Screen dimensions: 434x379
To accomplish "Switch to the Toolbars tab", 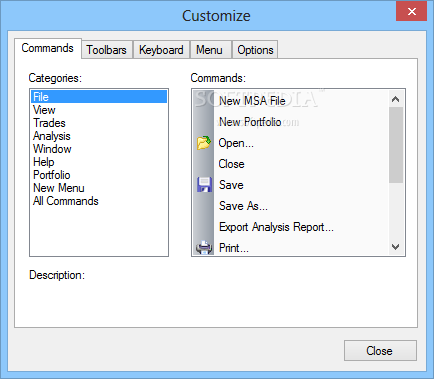I will (x=107, y=50).
